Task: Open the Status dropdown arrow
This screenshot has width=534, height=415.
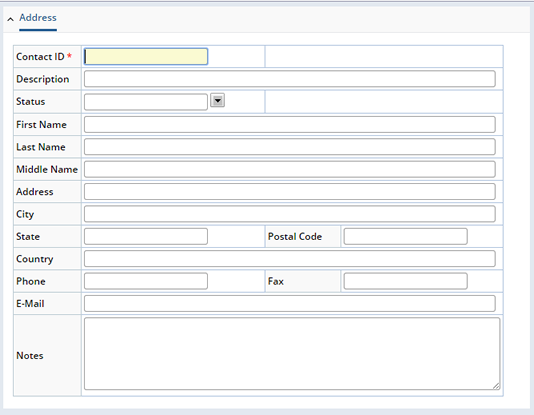Action: click(217, 100)
